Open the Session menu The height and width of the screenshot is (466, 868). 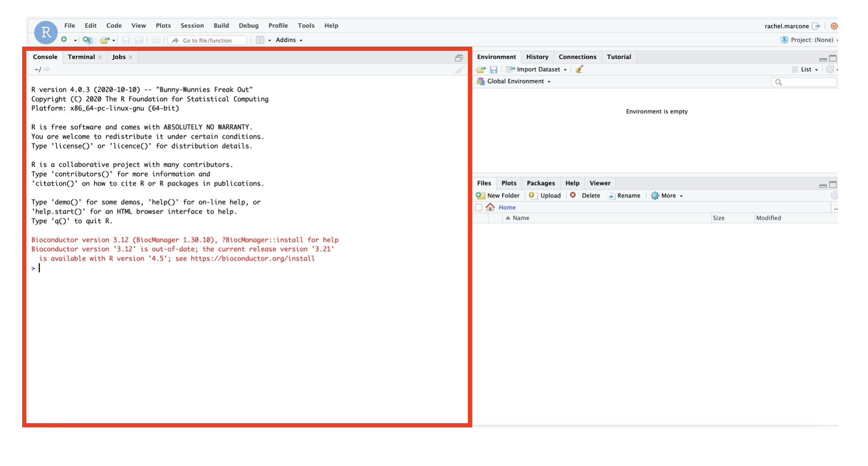pos(192,25)
